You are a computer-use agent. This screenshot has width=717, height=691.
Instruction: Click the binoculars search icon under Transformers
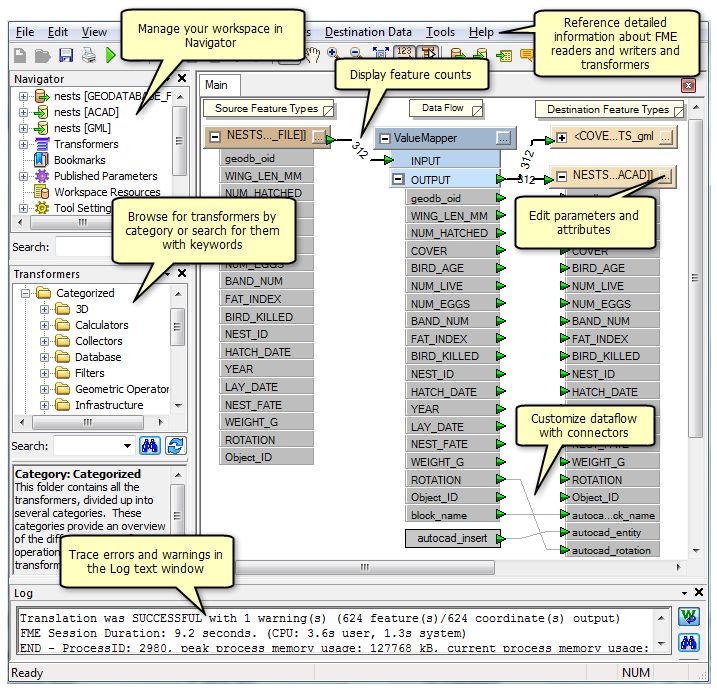pos(150,446)
